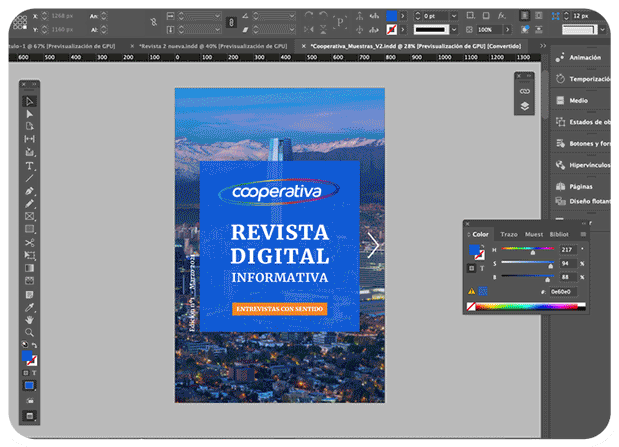Open the Color panel flyout menu
Screen dimensions: 619x447
[x=583, y=234]
